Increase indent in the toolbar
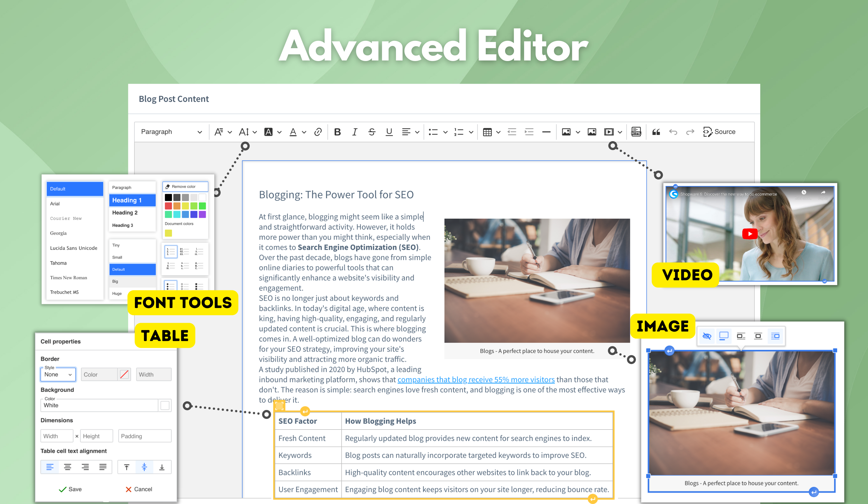The width and height of the screenshot is (868, 504). click(529, 132)
